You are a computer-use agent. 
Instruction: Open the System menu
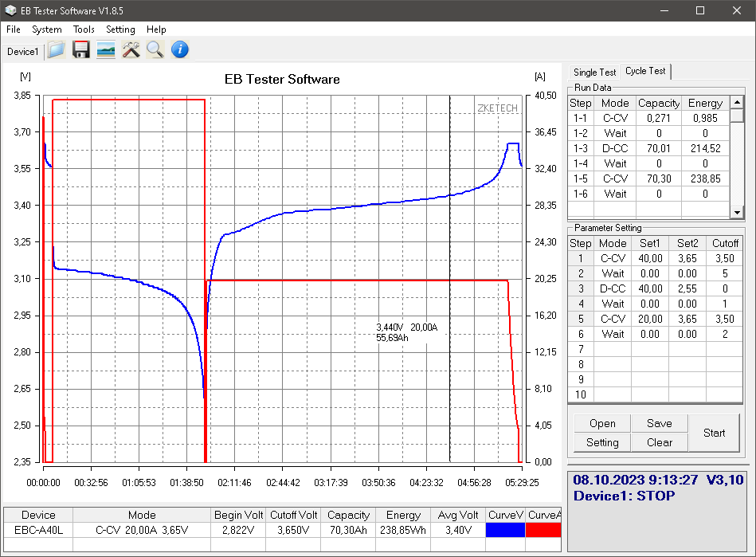pos(47,29)
